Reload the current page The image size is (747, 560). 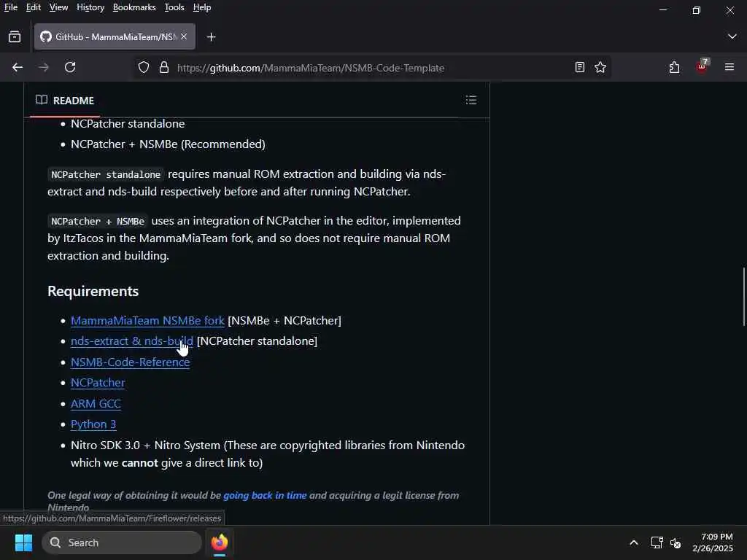pos(70,67)
